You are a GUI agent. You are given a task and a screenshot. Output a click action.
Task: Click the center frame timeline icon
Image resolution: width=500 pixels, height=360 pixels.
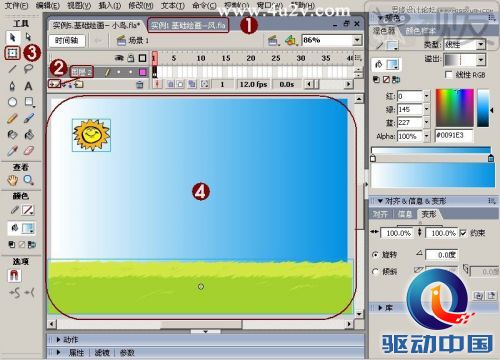[157, 84]
